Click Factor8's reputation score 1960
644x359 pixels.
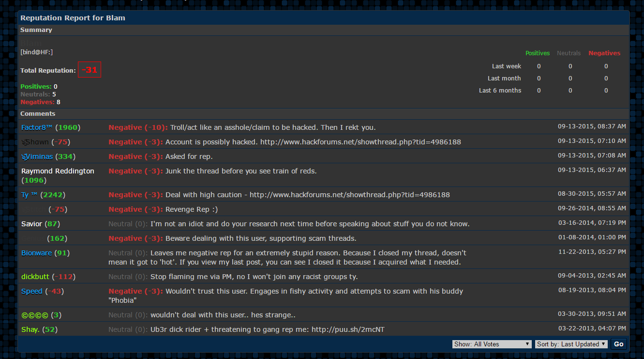coord(68,127)
